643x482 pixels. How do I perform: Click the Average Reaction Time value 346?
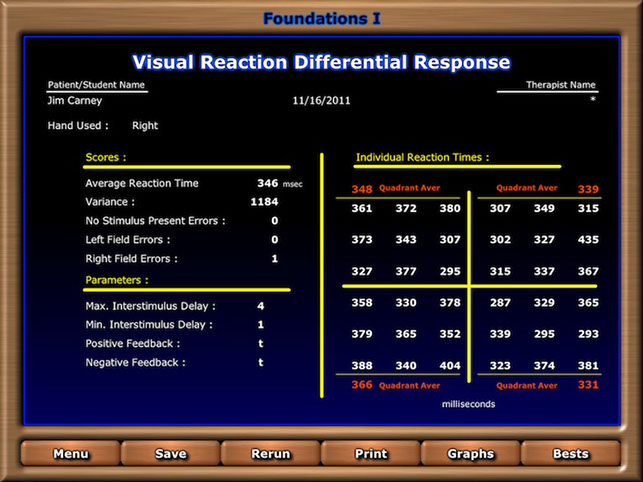tap(267, 183)
